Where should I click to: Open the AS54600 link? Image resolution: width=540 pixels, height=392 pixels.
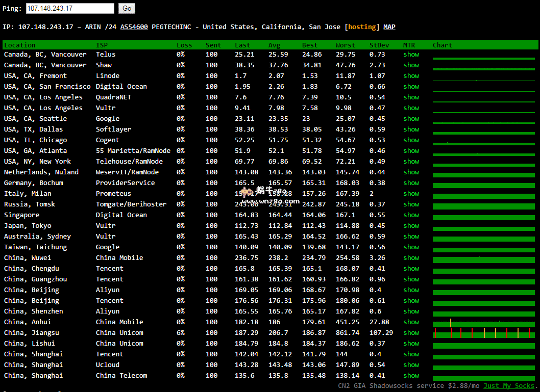(134, 27)
